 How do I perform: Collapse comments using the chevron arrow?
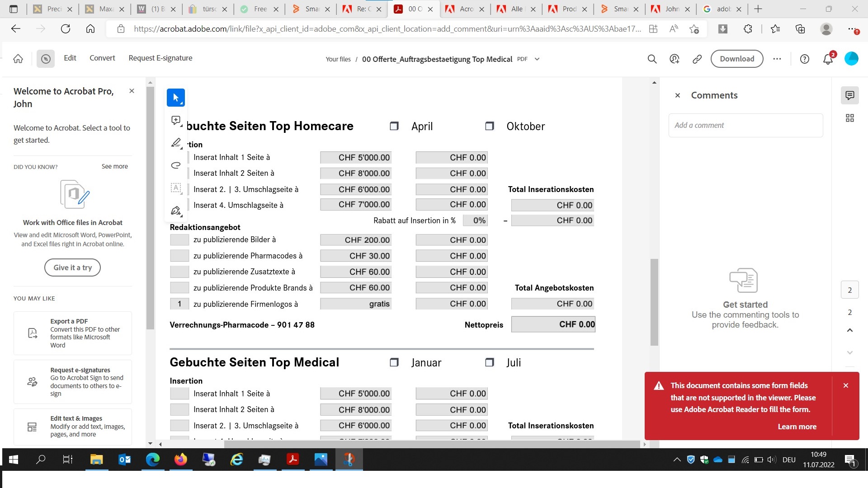[849, 330]
